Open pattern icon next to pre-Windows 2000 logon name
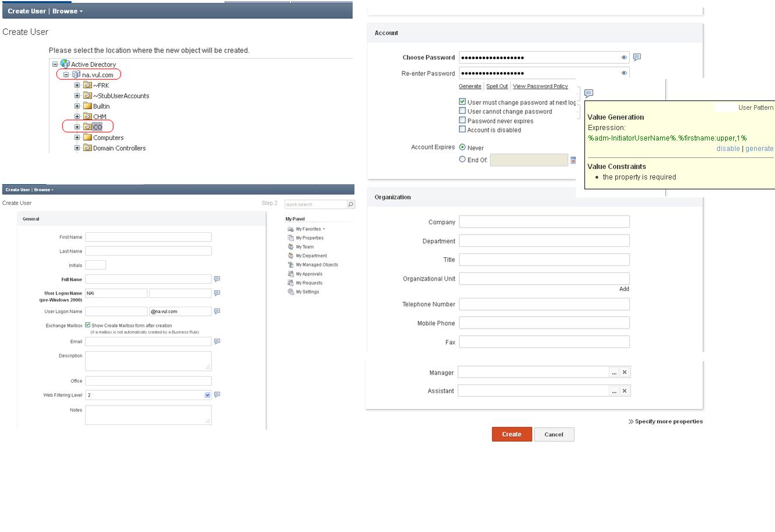This screenshot has width=775, height=532. 217,293
